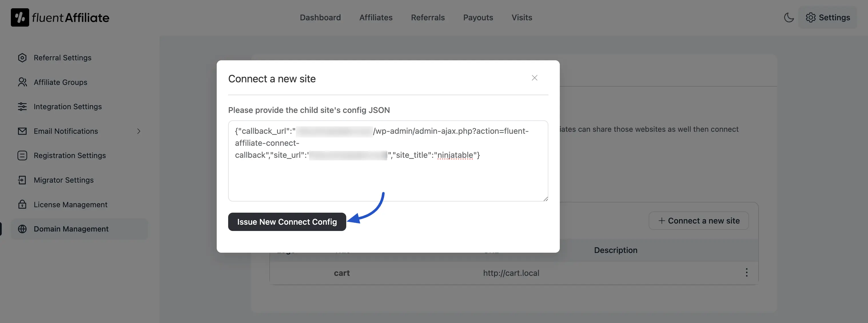Image resolution: width=868 pixels, height=323 pixels.
Task: Click the License Management padlock icon
Action: pyautogui.click(x=22, y=204)
